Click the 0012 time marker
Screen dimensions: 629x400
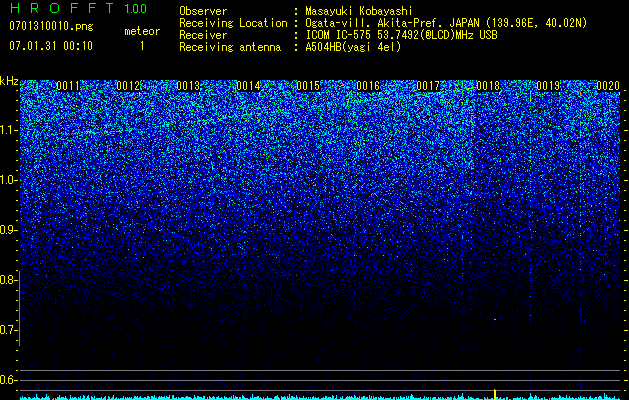[128, 86]
